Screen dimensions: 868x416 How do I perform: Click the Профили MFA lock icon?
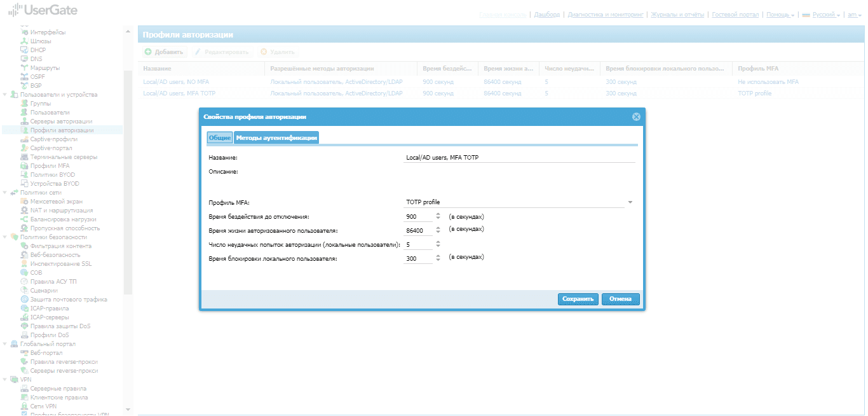[25, 166]
